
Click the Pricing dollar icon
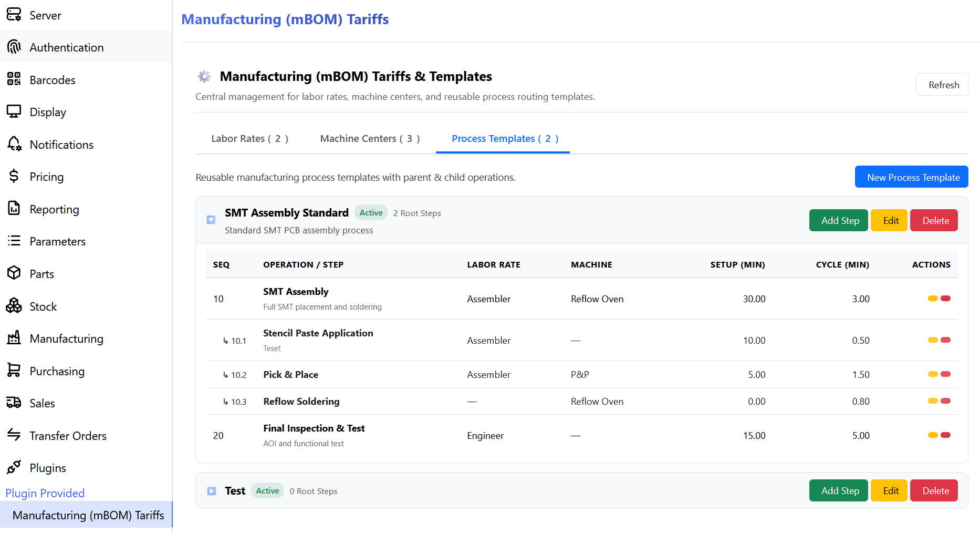[x=14, y=176]
